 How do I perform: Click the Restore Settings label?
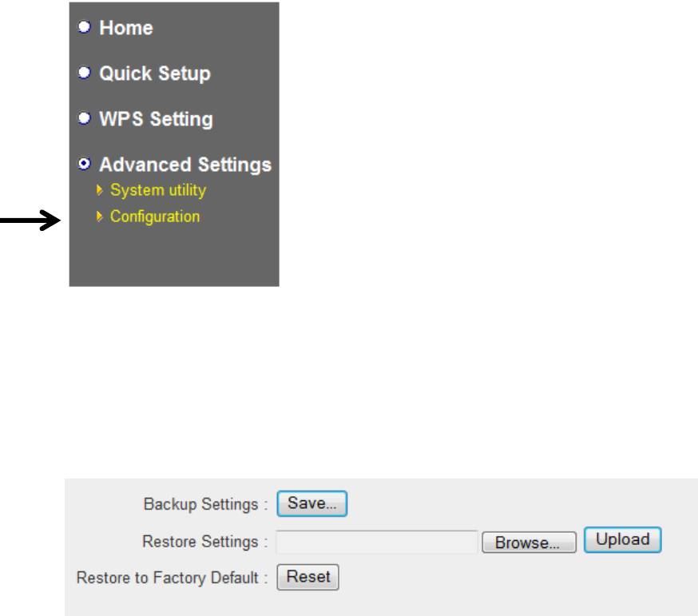(x=204, y=542)
